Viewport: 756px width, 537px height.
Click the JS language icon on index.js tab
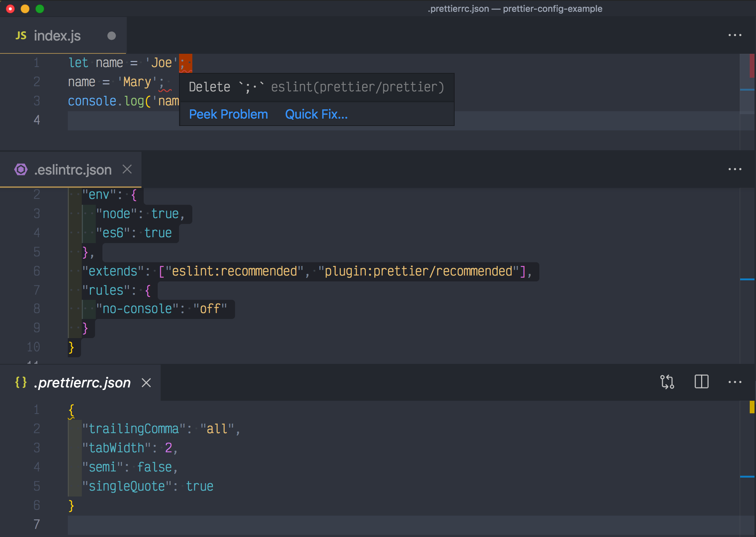point(21,35)
